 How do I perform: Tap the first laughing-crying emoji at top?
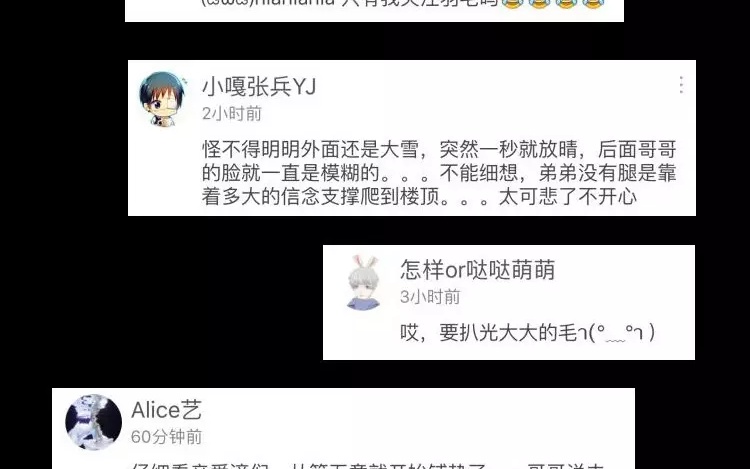512,3
